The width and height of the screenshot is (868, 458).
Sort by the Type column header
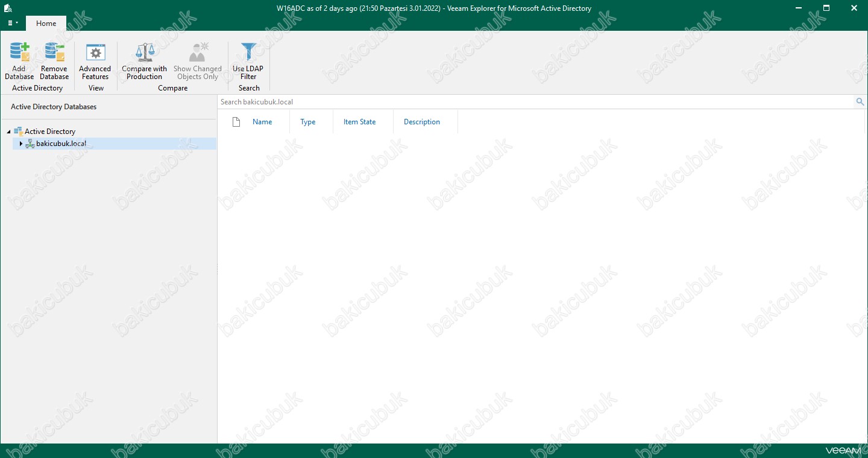point(308,122)
